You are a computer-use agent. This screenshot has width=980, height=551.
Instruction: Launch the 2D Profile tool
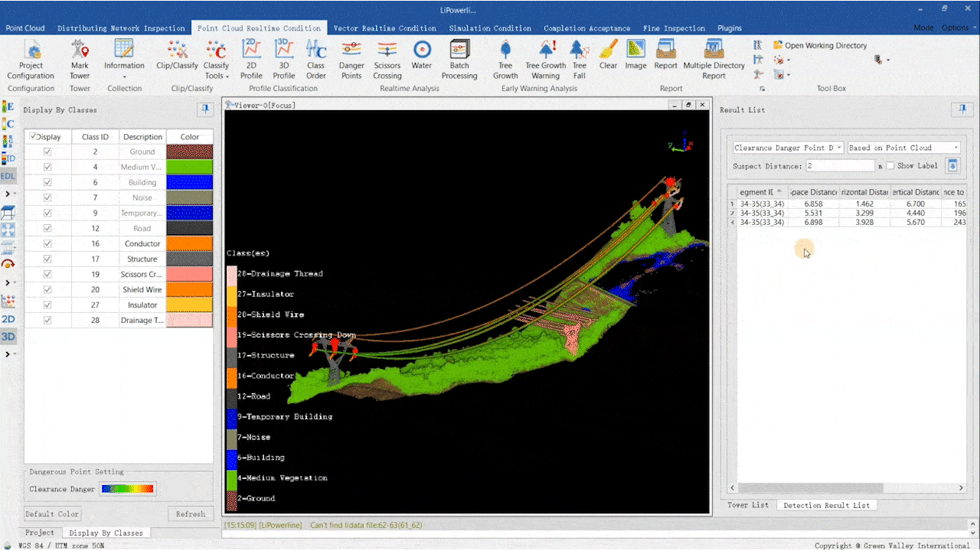[x=251, y=60]
